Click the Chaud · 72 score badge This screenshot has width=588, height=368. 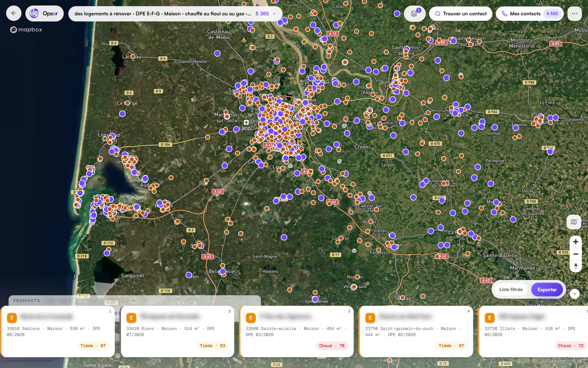click(x=571, y=346)
